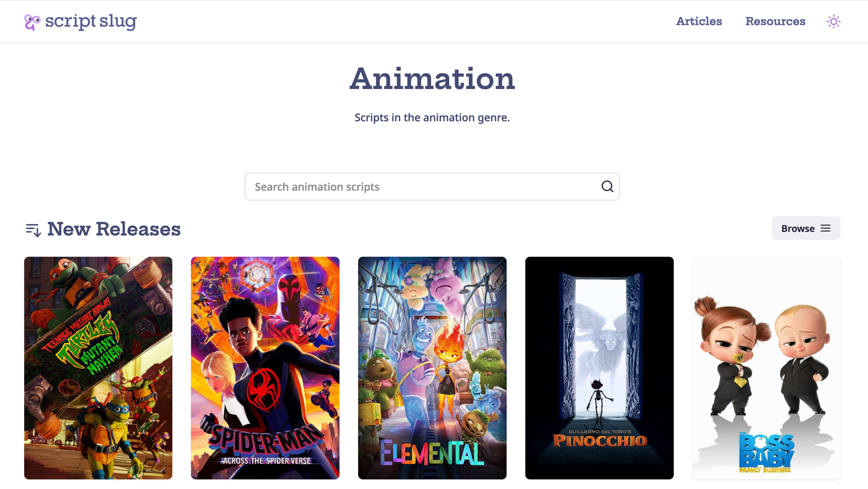Click the Animation page title

coord(432,79)
